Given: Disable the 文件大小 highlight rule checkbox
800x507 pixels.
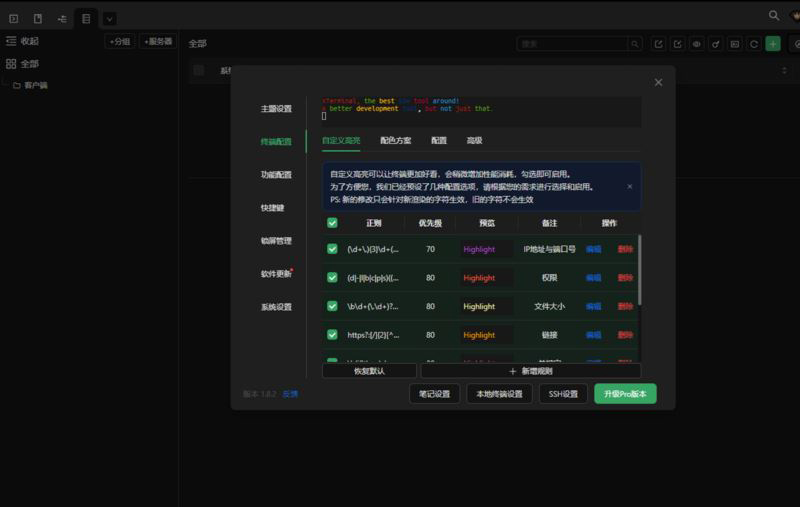Looking at the screenshot, I should coord(332,306).
